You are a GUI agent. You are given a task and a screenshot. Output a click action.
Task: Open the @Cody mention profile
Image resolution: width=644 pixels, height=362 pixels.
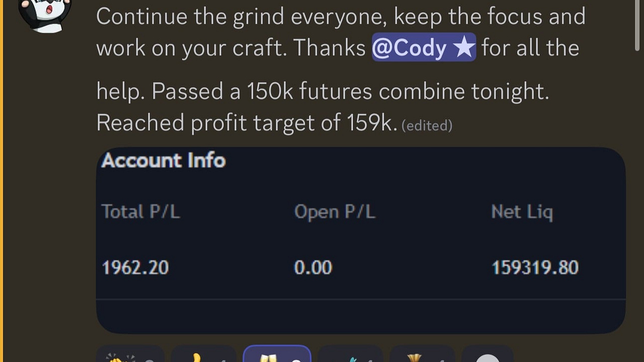(x=424, y=47)
